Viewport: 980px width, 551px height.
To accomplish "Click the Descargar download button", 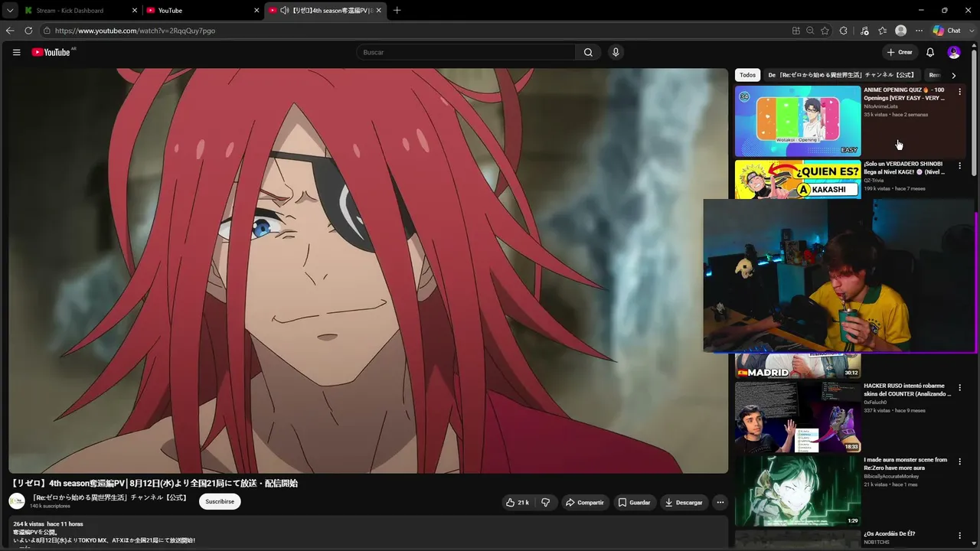I will (684, 502).
